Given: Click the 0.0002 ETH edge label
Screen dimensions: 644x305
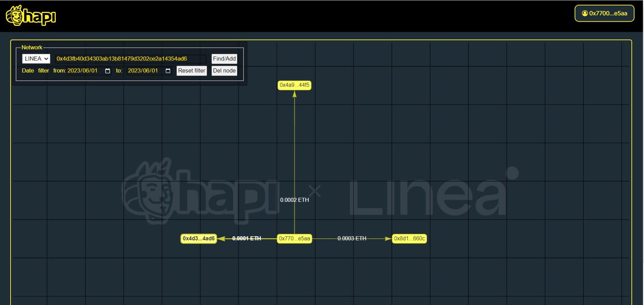Looking at the screenshot, I should (295, 200).
